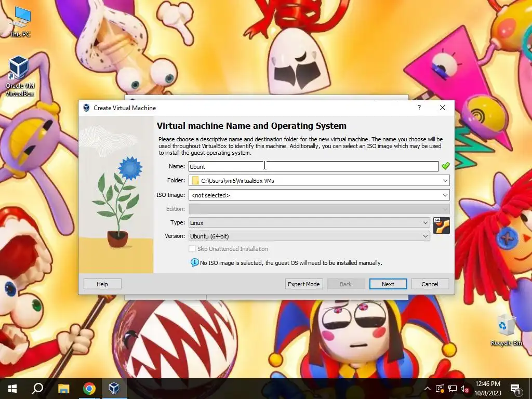
Task: Click Next to continue wizard
Action: point(388,284)
